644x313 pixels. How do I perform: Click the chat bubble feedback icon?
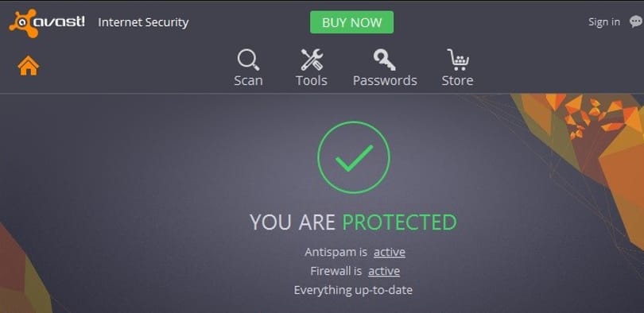pos(636,21)
